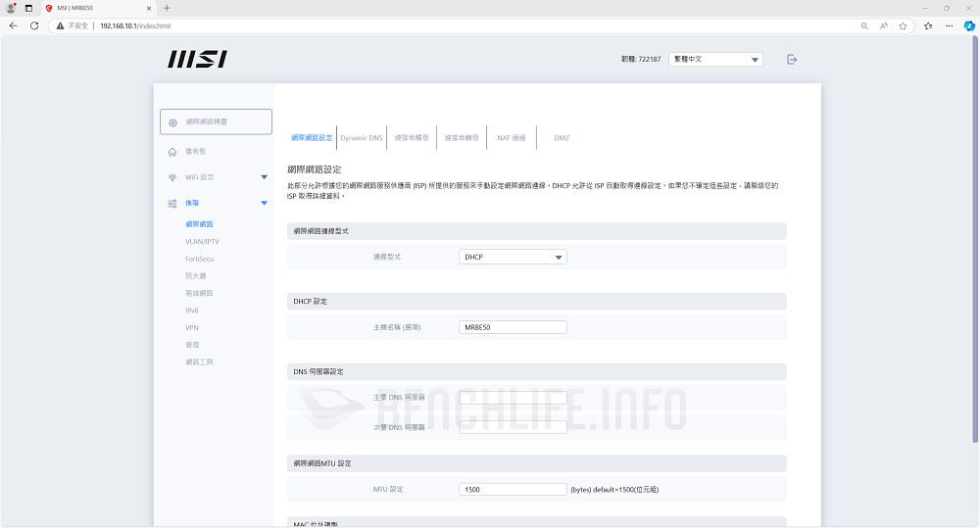Viewport: 980px width, 528px height.
Task: Select 網際網路 in the sidebar submenu
Action: (x=199, y=224)
